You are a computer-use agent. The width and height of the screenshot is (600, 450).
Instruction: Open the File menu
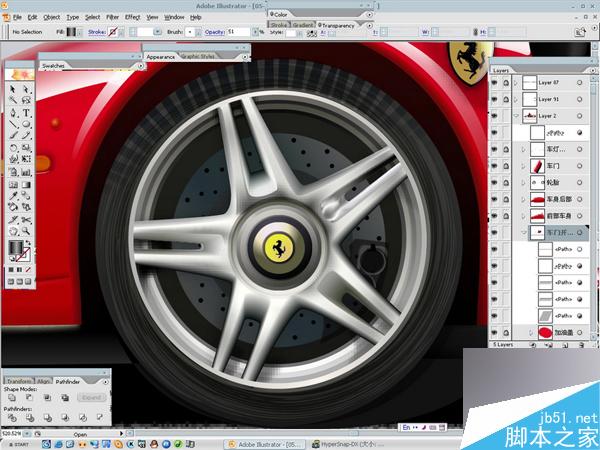click(x=17, y=17)
